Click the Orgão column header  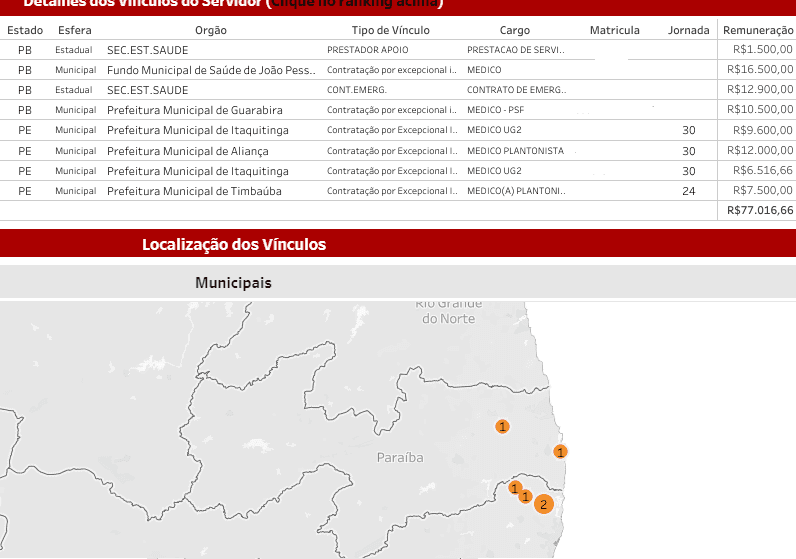tap(211, 30)
